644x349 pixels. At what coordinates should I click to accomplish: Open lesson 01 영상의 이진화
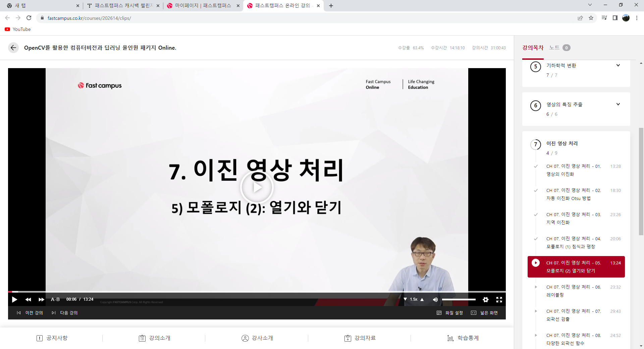[576, 170]
